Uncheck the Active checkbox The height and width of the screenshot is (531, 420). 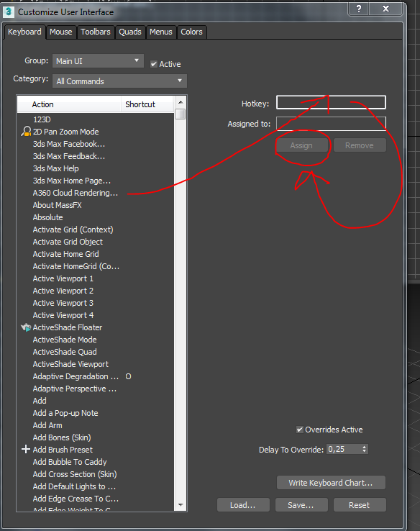(154, 64)
